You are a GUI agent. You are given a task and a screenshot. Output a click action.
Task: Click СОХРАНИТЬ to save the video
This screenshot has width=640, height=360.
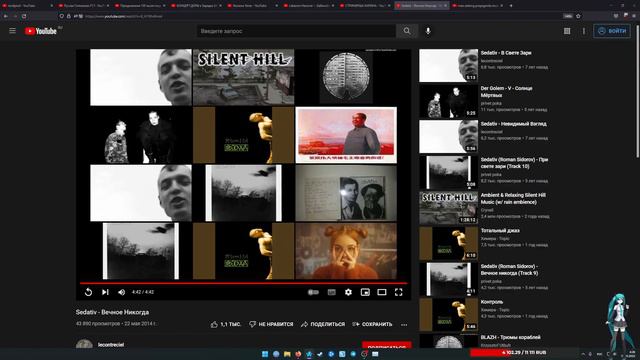tap(372, 324)
